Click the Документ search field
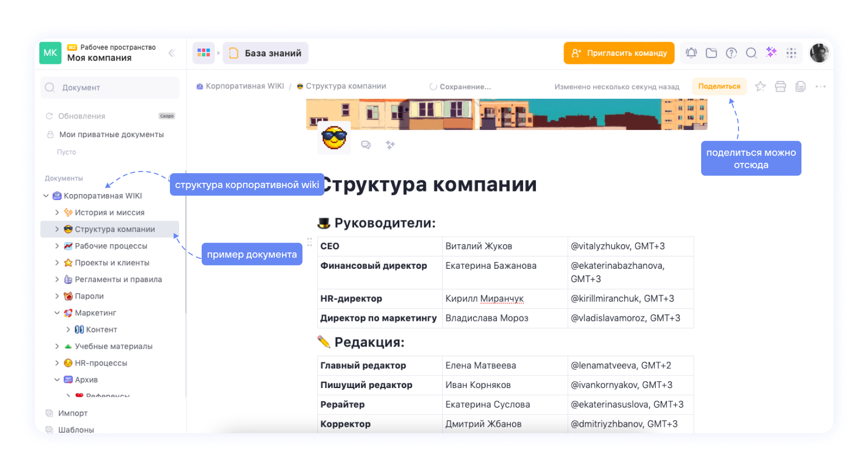This screenshot has height=472, width=868. (110, 88)
